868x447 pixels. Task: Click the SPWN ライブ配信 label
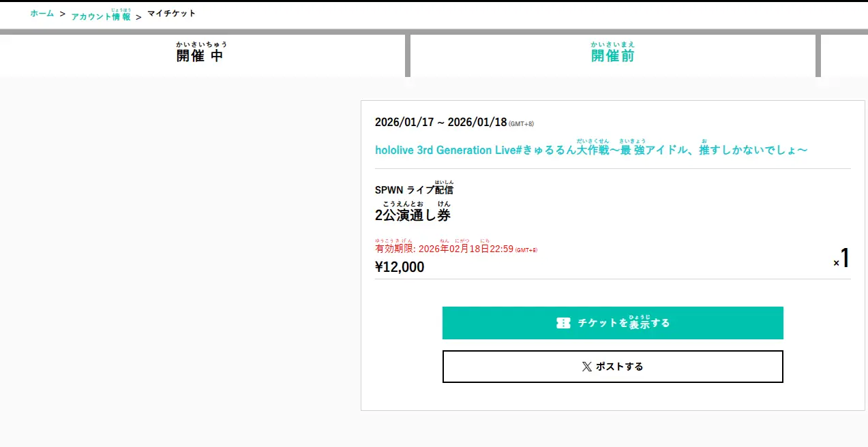tap(414, 189)
